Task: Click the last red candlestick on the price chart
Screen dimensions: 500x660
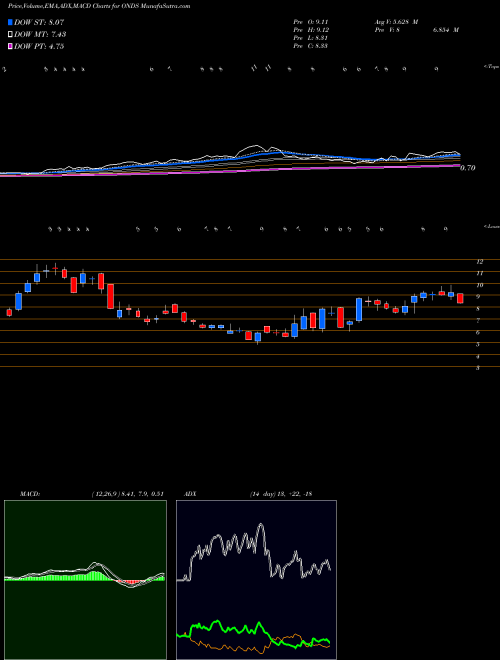Action: pyautogui.click(x=460, y=298)
